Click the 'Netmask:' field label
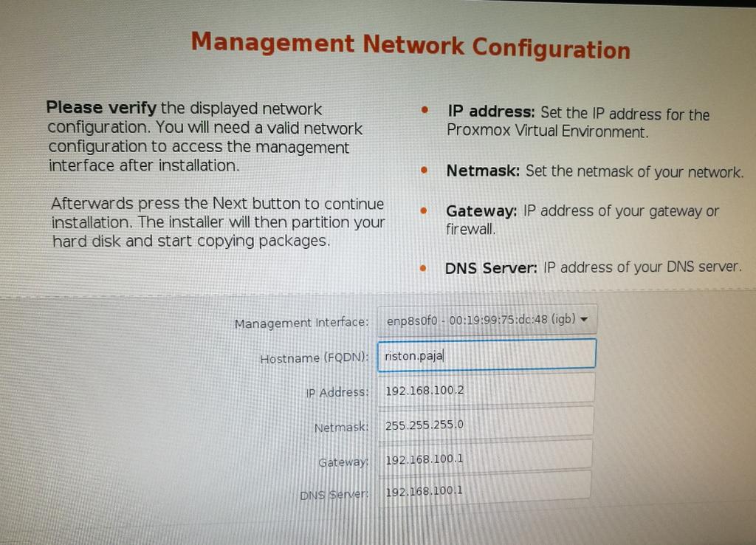 coord(341,428)
